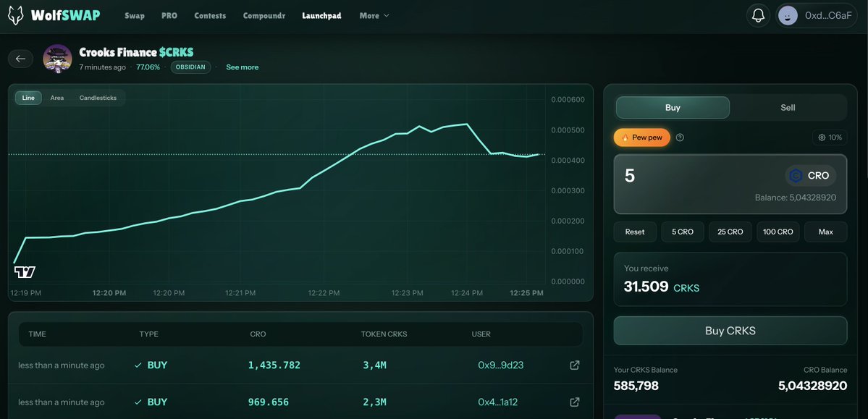The width and height of the screenshot is (868, 419).
Task: Select the Buy tab
Action: click(x=673, y=107)
